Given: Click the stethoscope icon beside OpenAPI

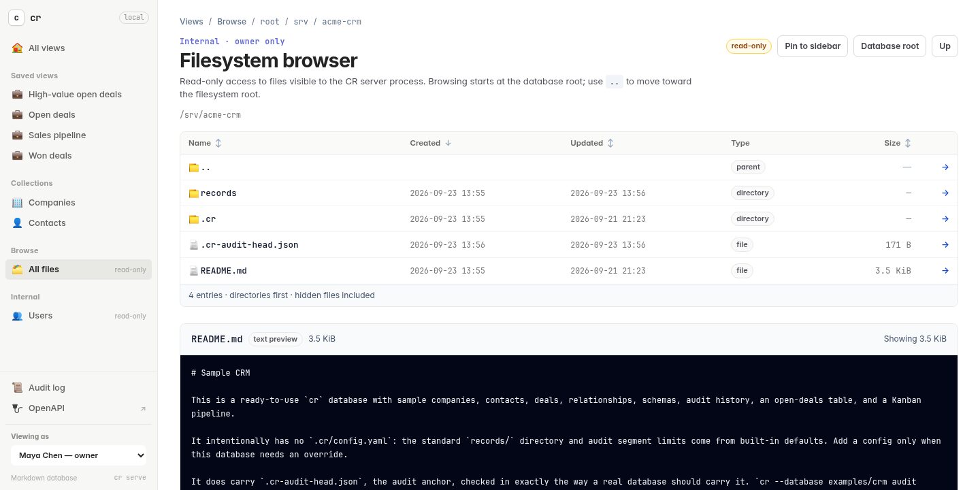Looking at the screenshot, I should click(18, 408).
